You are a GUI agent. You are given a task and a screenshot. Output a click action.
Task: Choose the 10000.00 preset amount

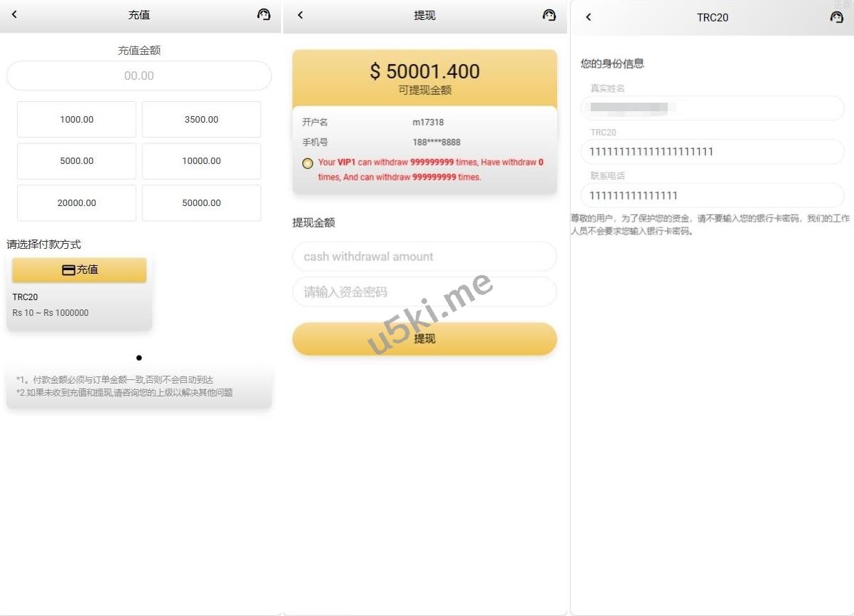[201, 161]
